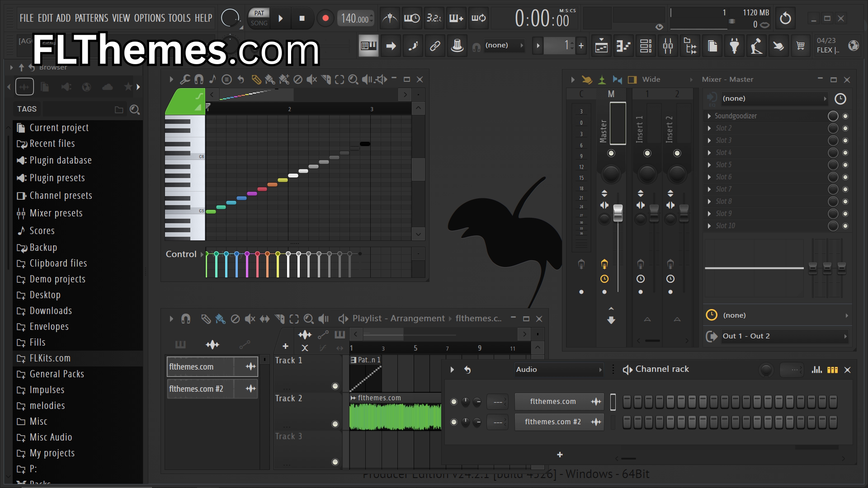Click the channel rack step sequencer icon
Image resolution: width=868 pixels, height=488 pixels.
[832, 370]
